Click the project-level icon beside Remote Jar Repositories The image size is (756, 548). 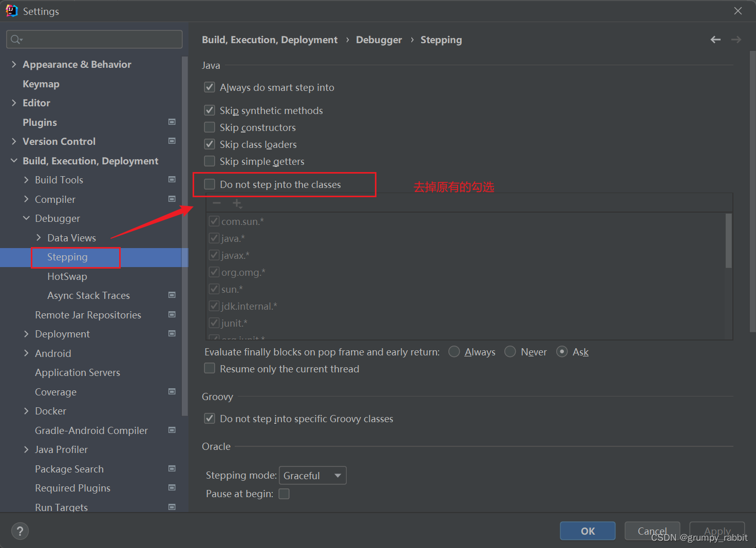coord(172,314)
